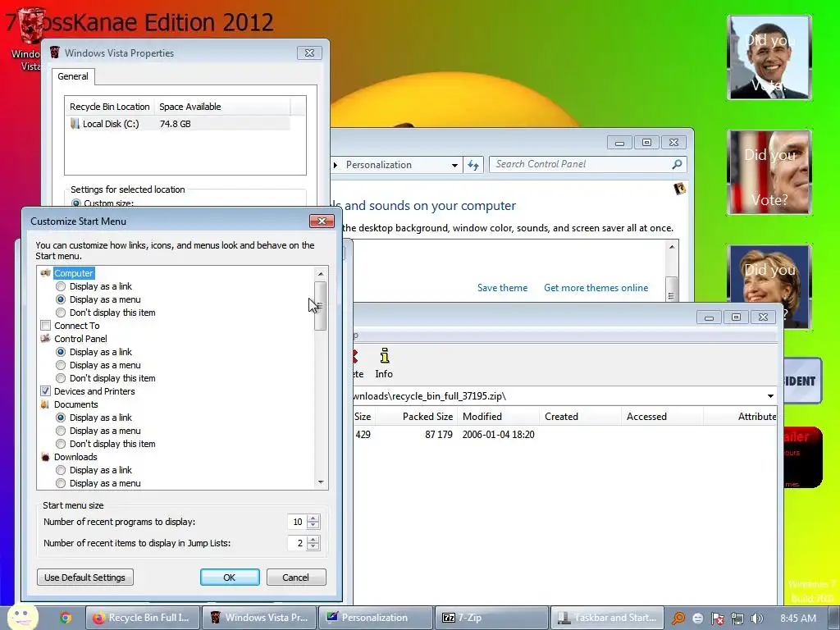Open the 7-Zip path dropdown arrow
The width and height of the screenshot is (840, 630).
click(x=770, y=396)
